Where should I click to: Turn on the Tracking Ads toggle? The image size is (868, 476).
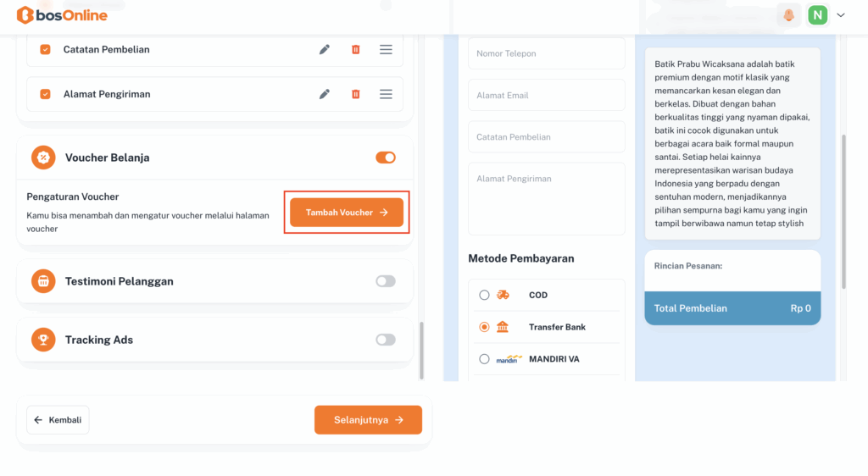click(386, 340)
